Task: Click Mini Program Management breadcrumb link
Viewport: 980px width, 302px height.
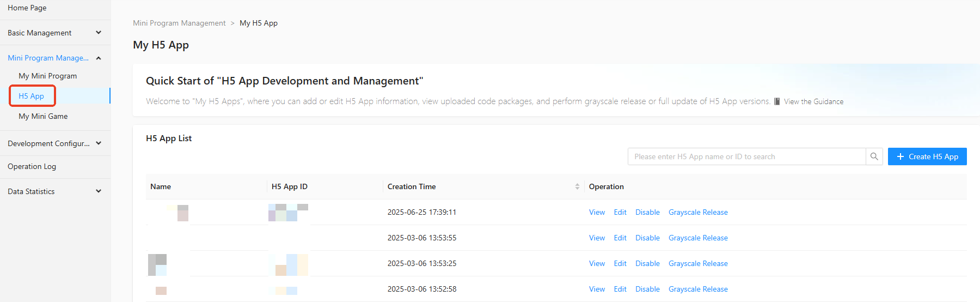Action: [x=179, y=23]
